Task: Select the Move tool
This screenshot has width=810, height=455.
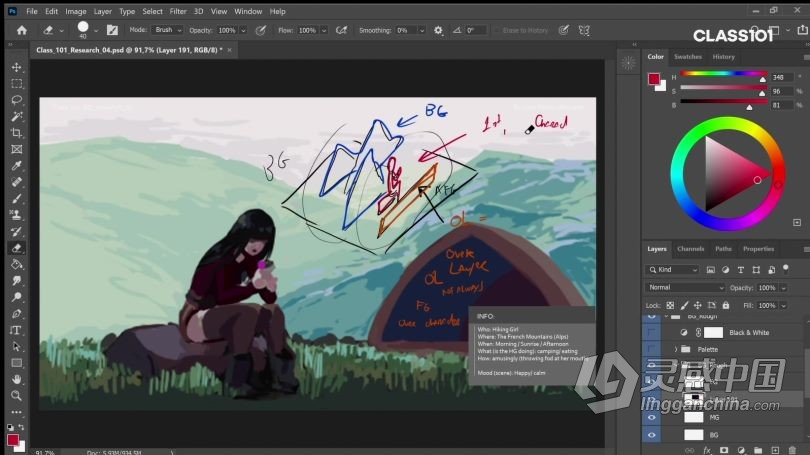Action: click(17, 67)
